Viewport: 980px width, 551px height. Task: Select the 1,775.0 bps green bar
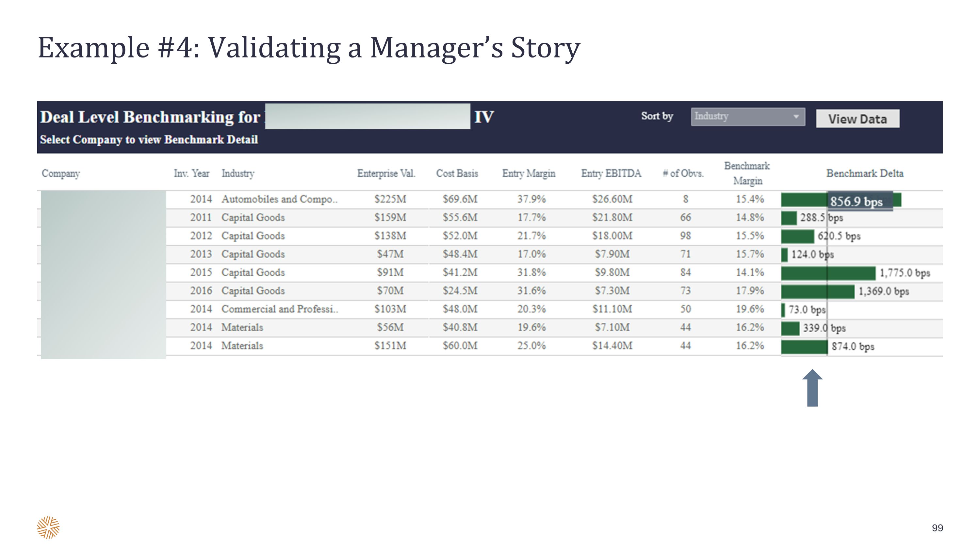coord(828,273)
